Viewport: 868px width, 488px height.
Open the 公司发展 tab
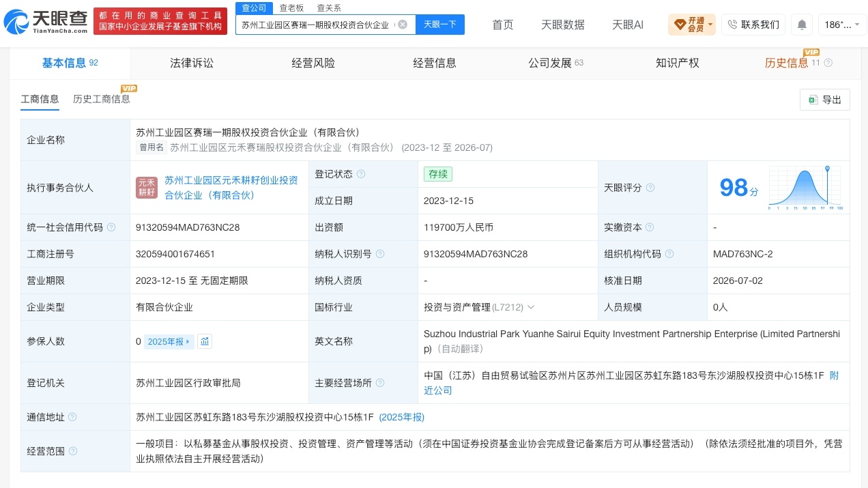pos(555,63)
